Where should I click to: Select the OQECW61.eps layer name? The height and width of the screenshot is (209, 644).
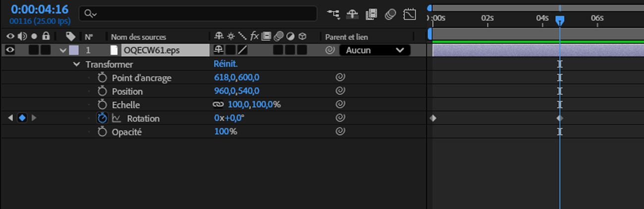(165, 50)
